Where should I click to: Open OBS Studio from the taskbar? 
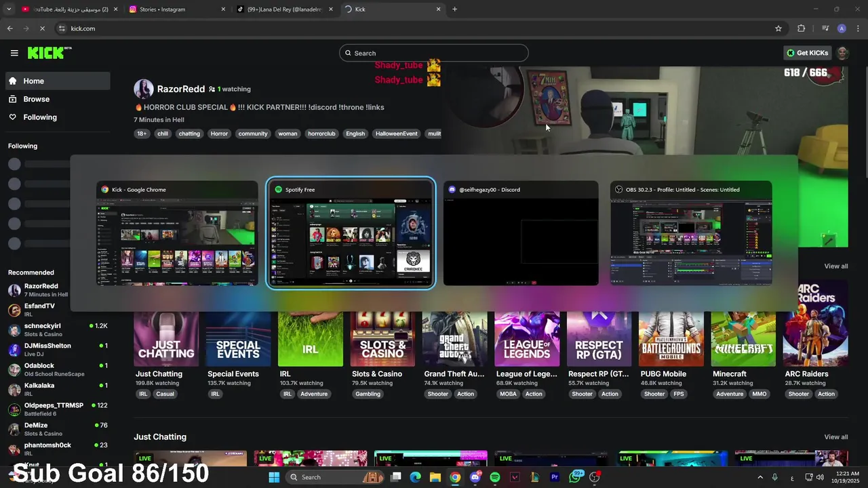(x=595, y=477)
